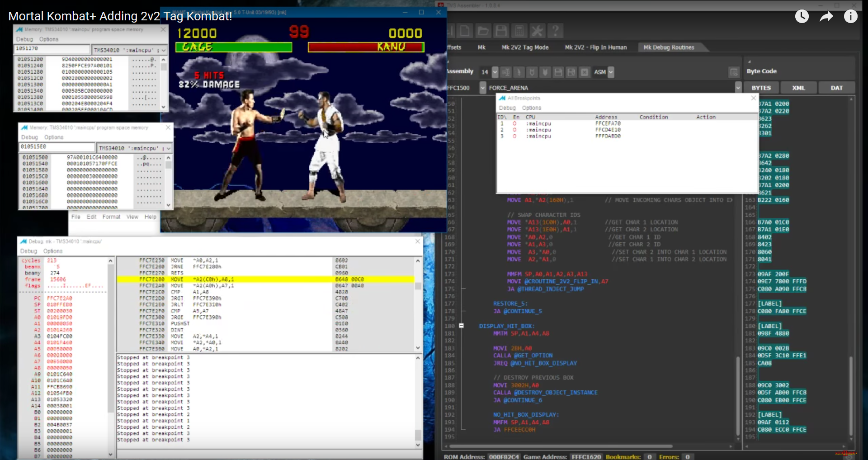
Task: Open the help question mark icon
Action: [556, 31]
